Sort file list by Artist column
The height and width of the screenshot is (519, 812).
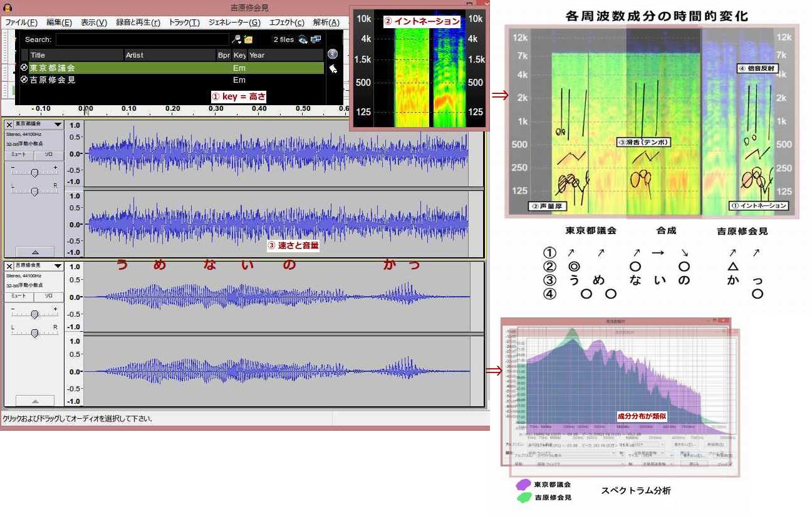170,55
